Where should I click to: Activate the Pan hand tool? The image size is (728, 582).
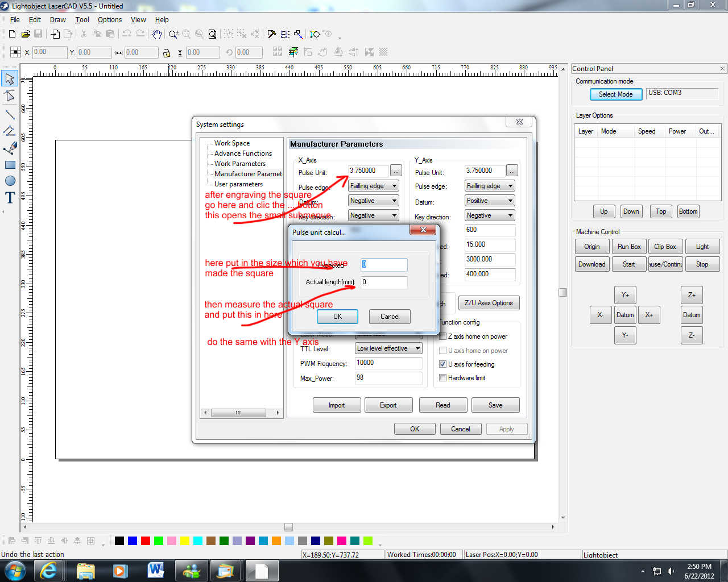click(x=157, y=34)
